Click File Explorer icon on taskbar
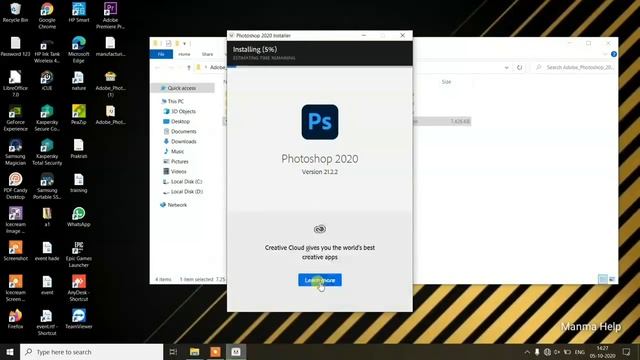 click(x=194, y=352)
